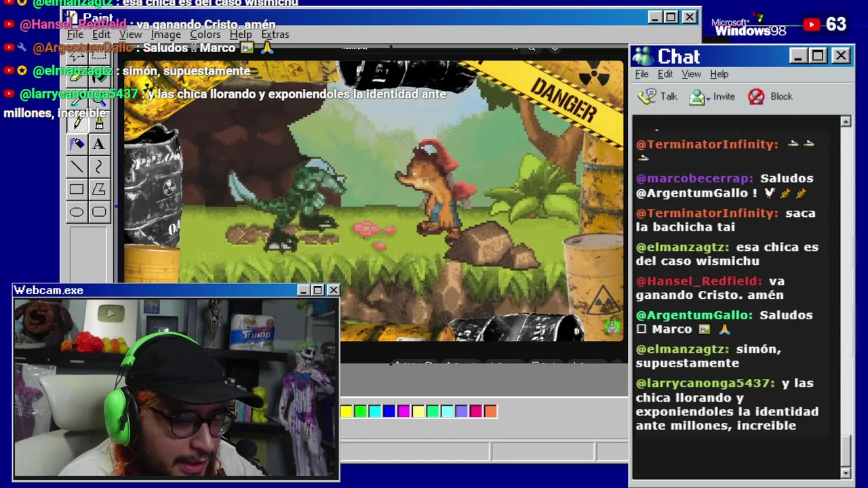Click @elmanzagtz beside 'simón, supuestamente' in Chat window

tap(683, 350)
